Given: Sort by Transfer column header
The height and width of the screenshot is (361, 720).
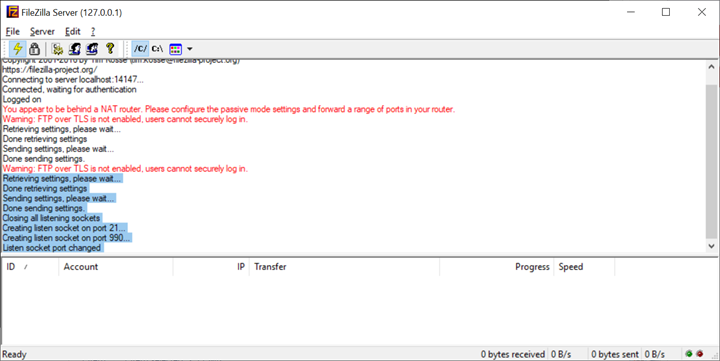Looking at the screenshot, I should (344, 267).
